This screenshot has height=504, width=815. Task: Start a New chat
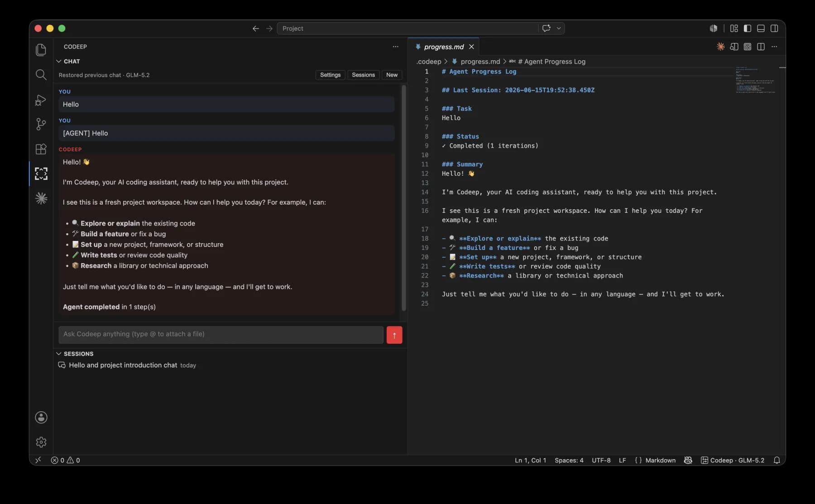(x=392, y=75)
